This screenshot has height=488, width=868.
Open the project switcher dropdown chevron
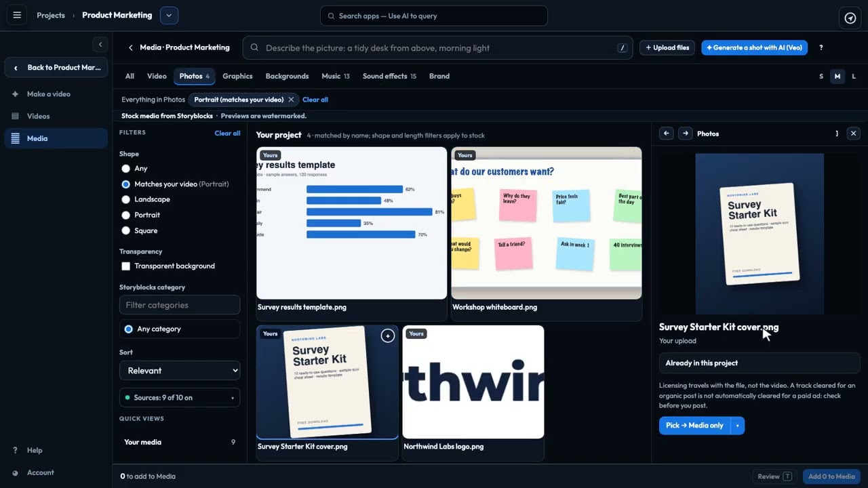(x=169, y=15)
